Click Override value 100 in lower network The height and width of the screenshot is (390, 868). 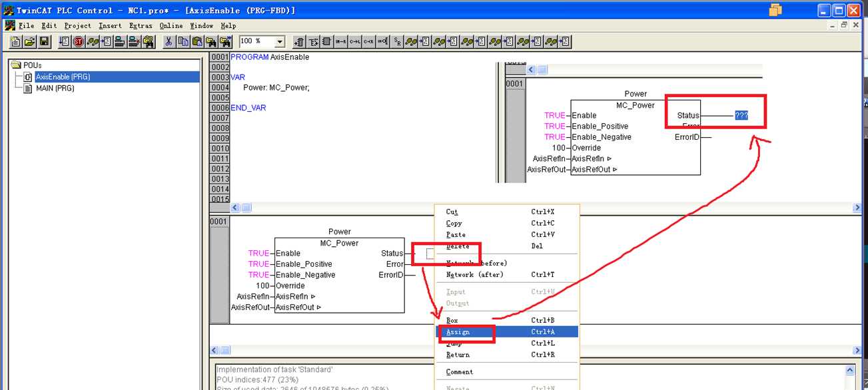coord(263,286)
